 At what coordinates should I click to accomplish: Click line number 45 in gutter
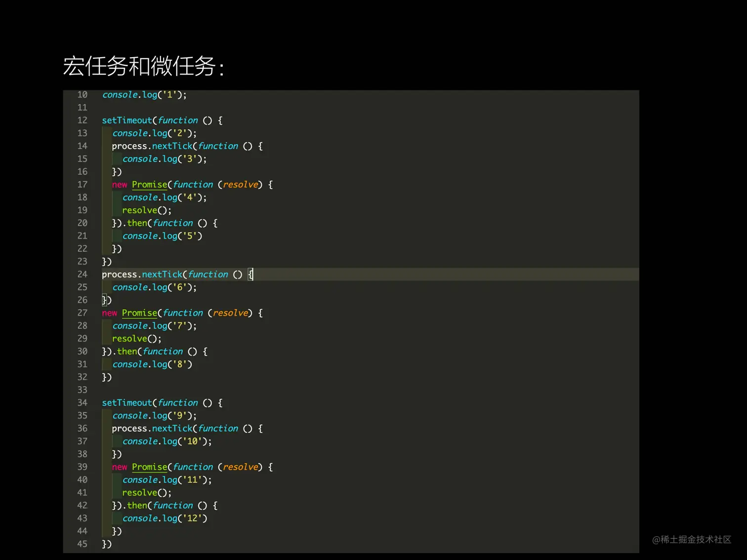pyautogui.click(x=82, y=544)
